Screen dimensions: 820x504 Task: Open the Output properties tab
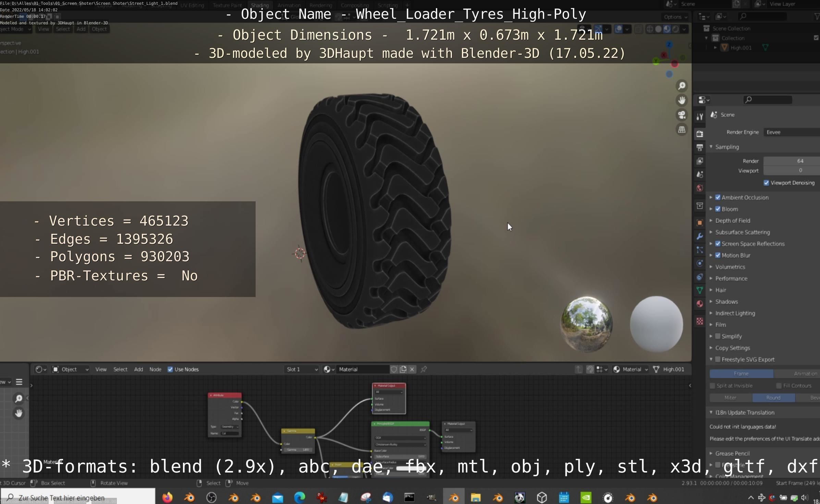pos(700,147)
